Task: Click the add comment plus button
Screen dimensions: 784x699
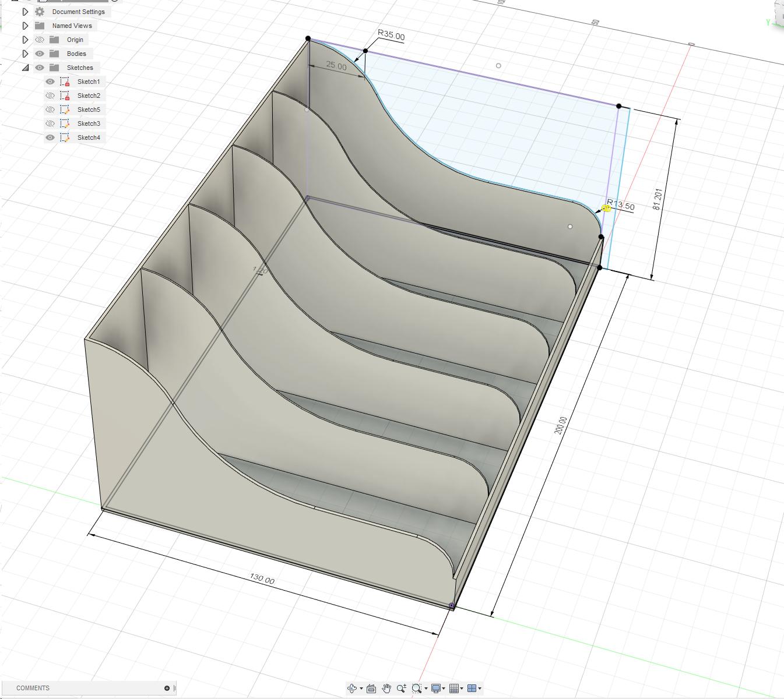Action: 167,688
